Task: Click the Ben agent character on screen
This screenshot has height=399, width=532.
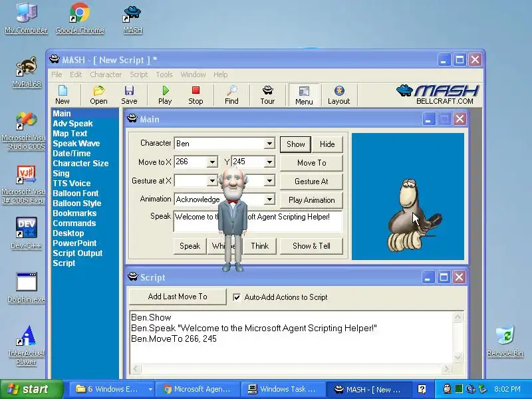Action: (x=233, y=219)
